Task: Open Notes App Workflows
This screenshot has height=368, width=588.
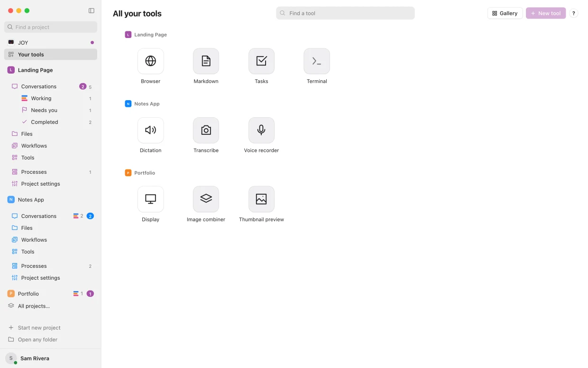Action: [51, 240]
